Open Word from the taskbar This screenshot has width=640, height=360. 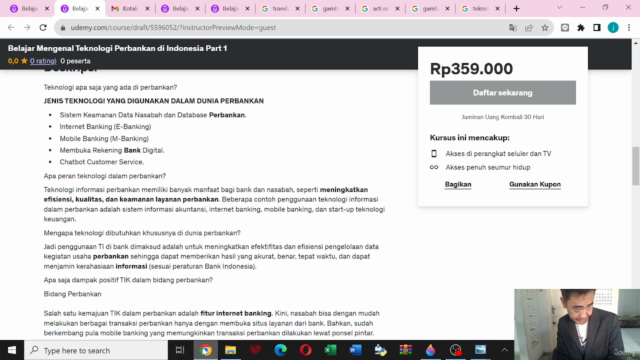356,350
